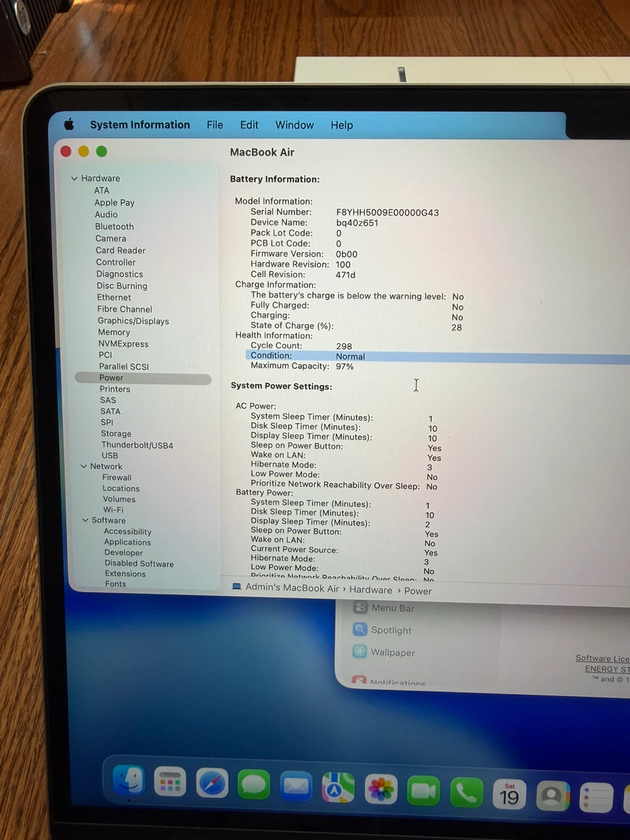Screen dimensions: 630x840
Task: Select Disabled Software in the sidebar
Action: click(x=139, y=563)
